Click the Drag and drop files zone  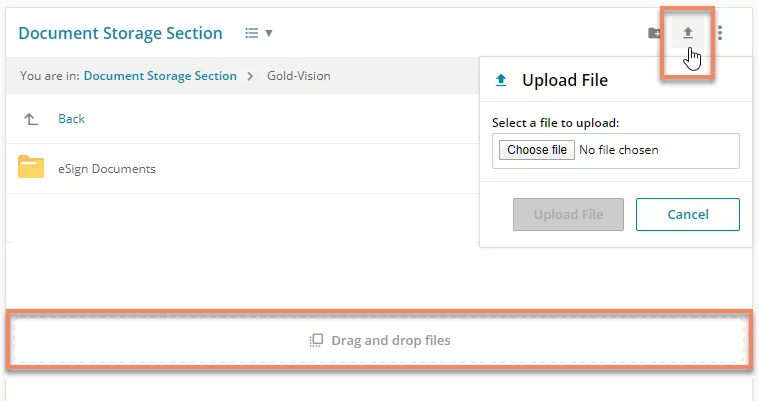[x=379, y=340]
